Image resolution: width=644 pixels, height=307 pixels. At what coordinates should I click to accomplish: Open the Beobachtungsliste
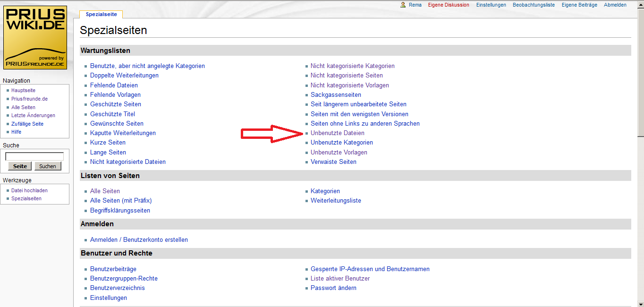coord(534,5)
